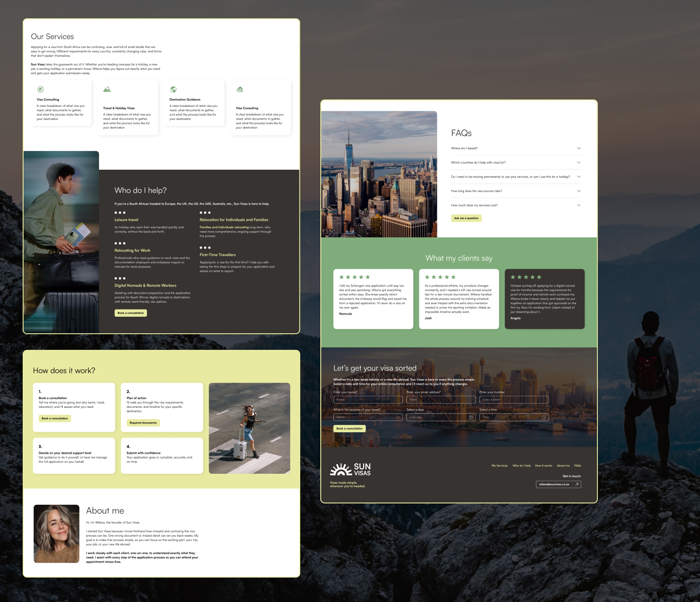Open Who do I help footer link
Image resolution: width=700 pixels, height=602 pixels.
coord(522,466)
